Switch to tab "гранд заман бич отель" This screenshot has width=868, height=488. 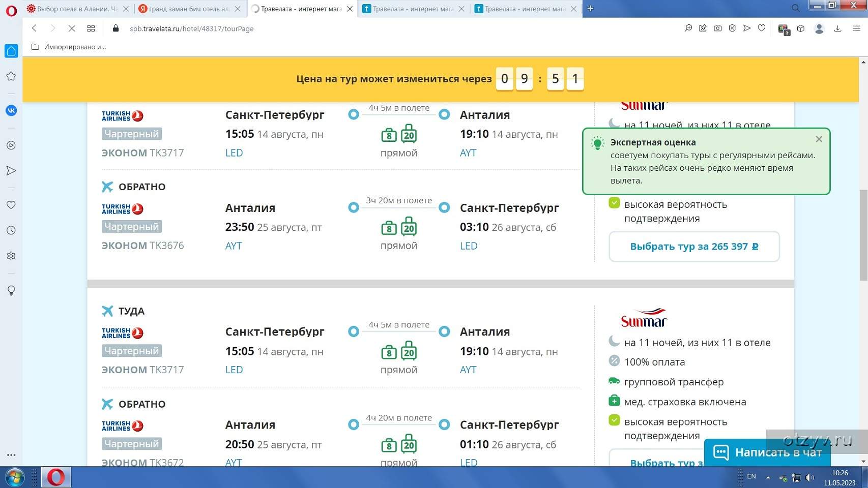[x=189, y=9]
